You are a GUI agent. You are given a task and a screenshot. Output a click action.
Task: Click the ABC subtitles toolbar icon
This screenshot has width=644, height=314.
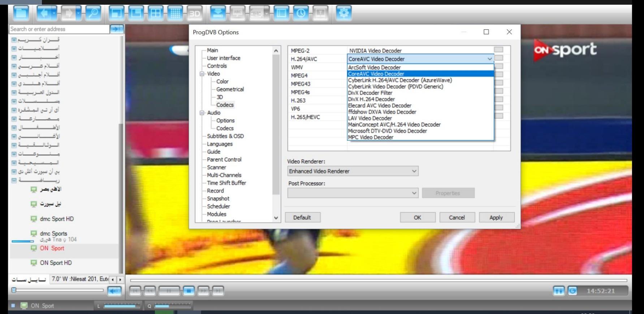[x=237, y=13]
